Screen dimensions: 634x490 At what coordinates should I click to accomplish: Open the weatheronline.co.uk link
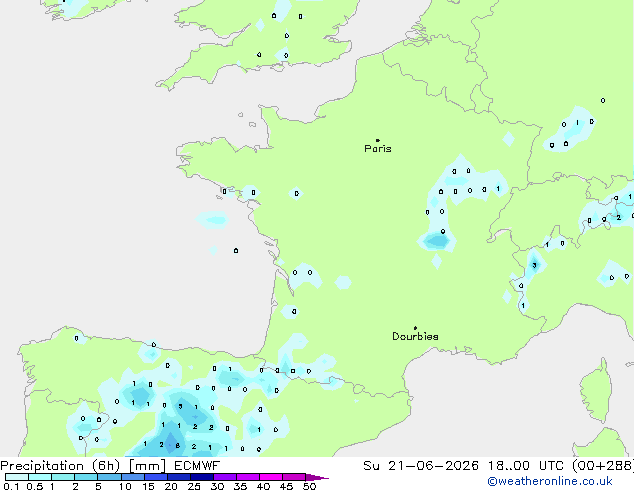(x=550, y=481)
